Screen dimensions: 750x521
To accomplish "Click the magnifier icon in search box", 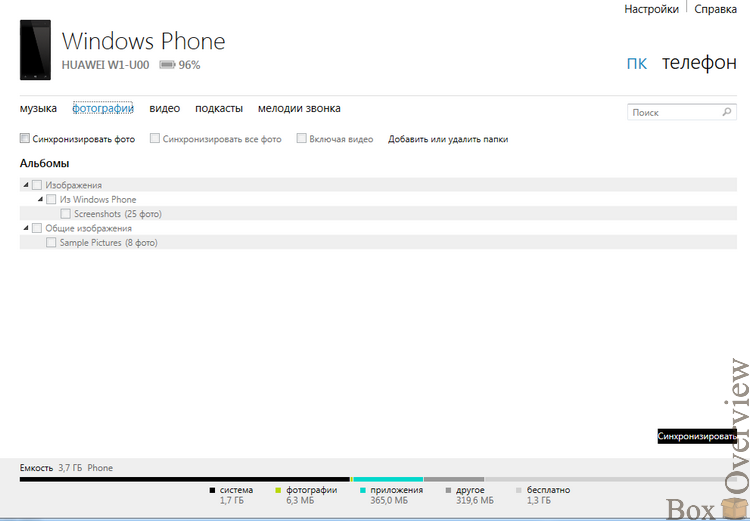I will pyautogui.click(x=727, y=112).
